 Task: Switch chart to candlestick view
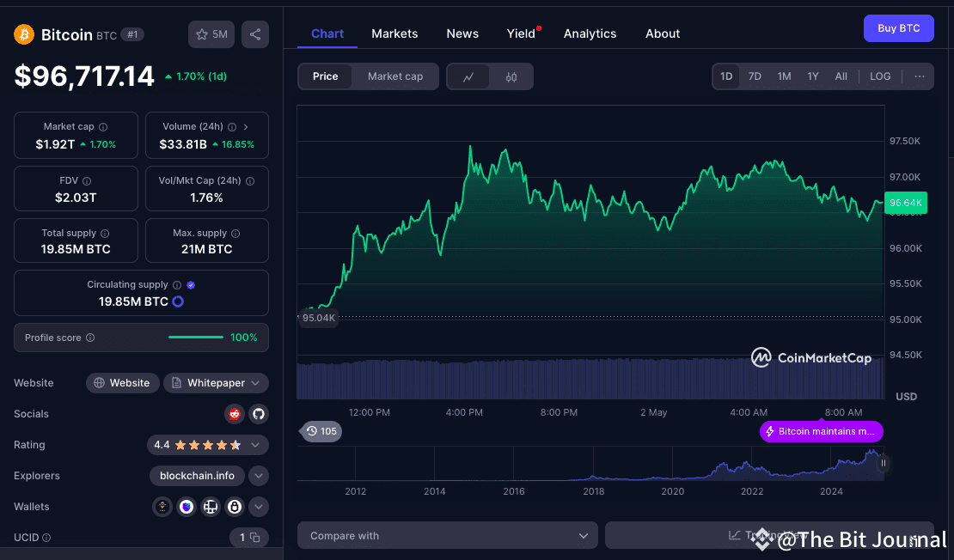[x=511, y=77]
